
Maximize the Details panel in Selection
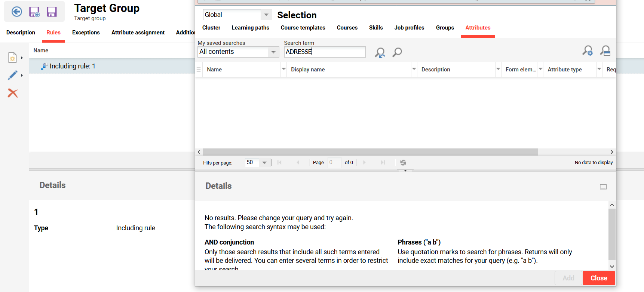603,187
